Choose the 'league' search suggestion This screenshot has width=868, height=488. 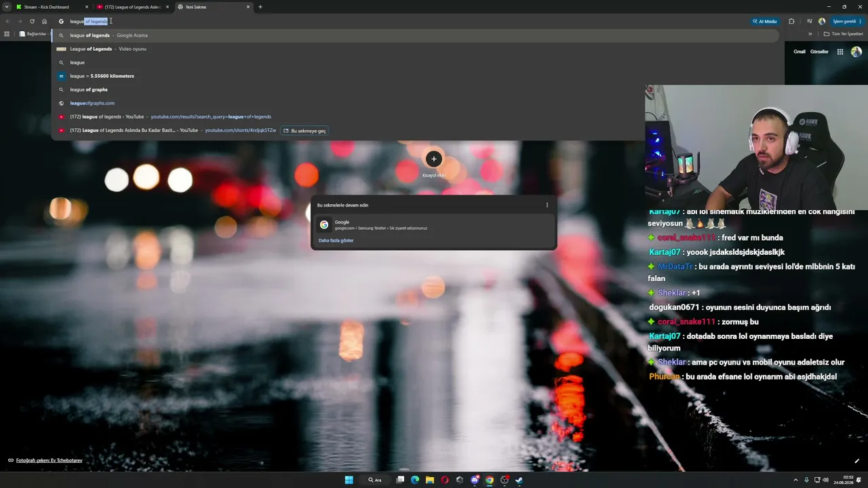415,62
